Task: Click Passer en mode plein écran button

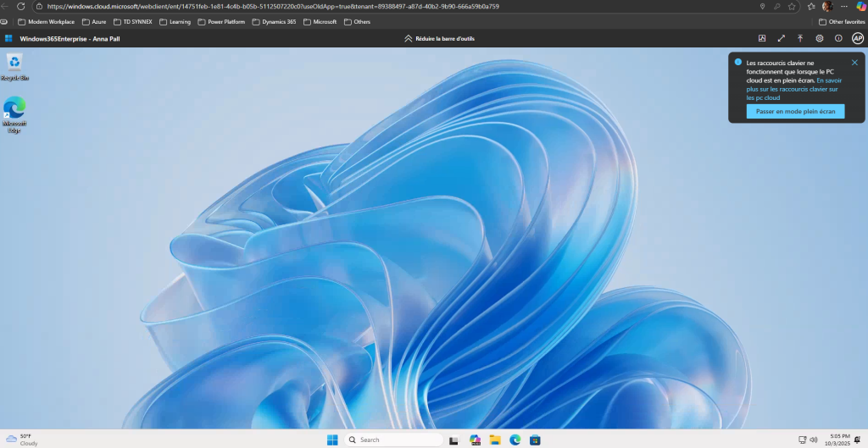Action: [795, 112]
